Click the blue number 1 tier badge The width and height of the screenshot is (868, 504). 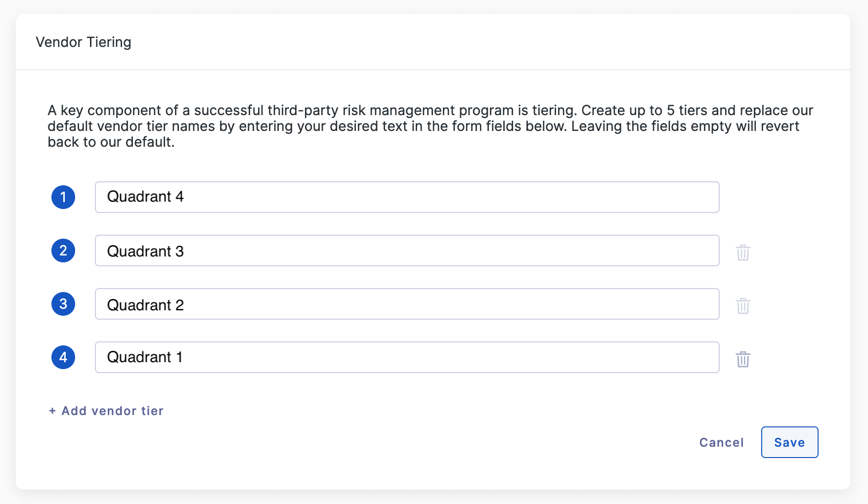point(63,197)
